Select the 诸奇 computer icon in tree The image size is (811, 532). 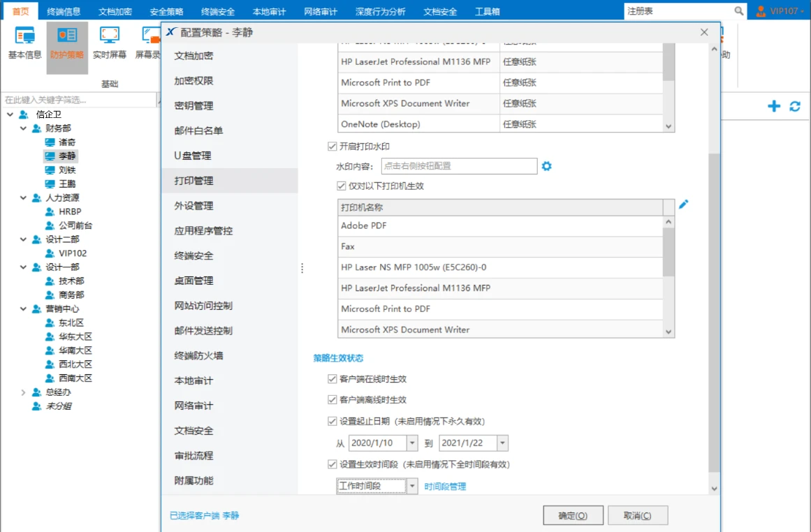click(x=50, y=142)
